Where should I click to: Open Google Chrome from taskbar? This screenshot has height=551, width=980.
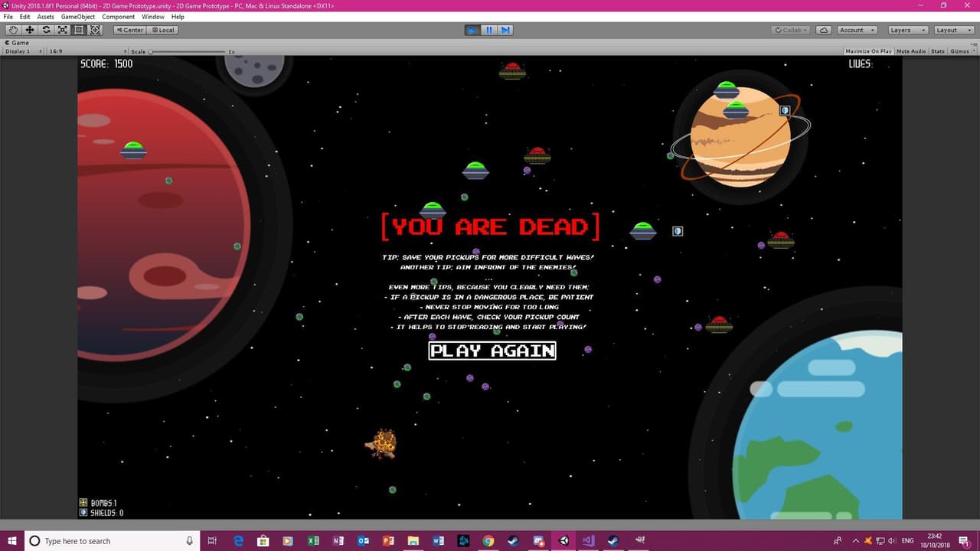488,541
